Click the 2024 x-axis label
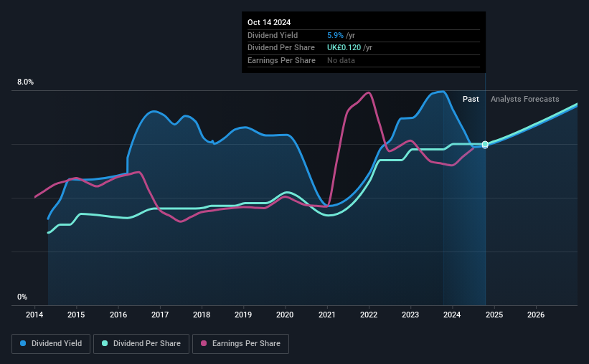This screenshot has height=364, width=589. click(x=452, y=315)
